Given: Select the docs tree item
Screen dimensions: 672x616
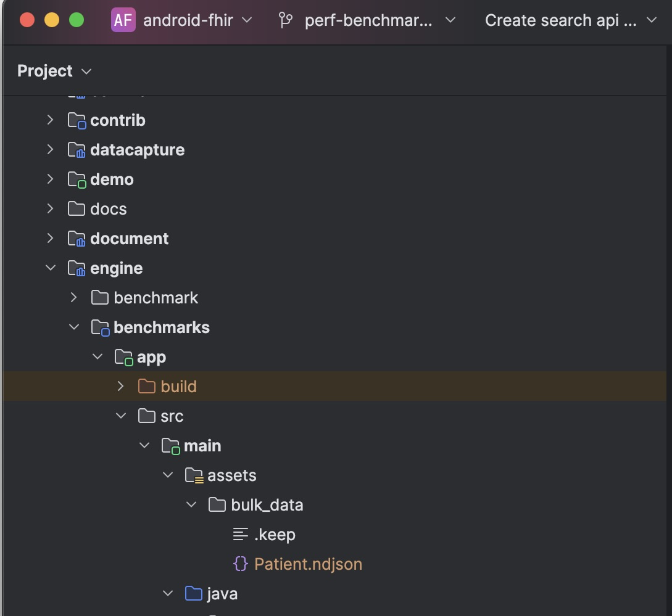Looking at the screenshot, I should click(x=108, y=209).
